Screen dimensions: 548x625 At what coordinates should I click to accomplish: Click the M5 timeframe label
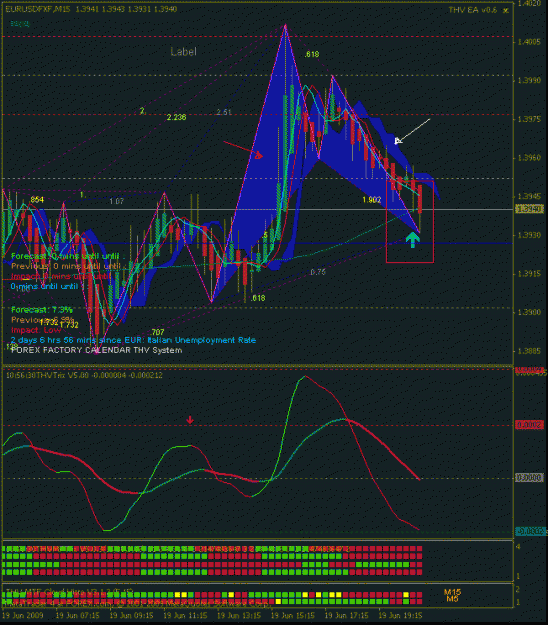(x=452, y=599)
